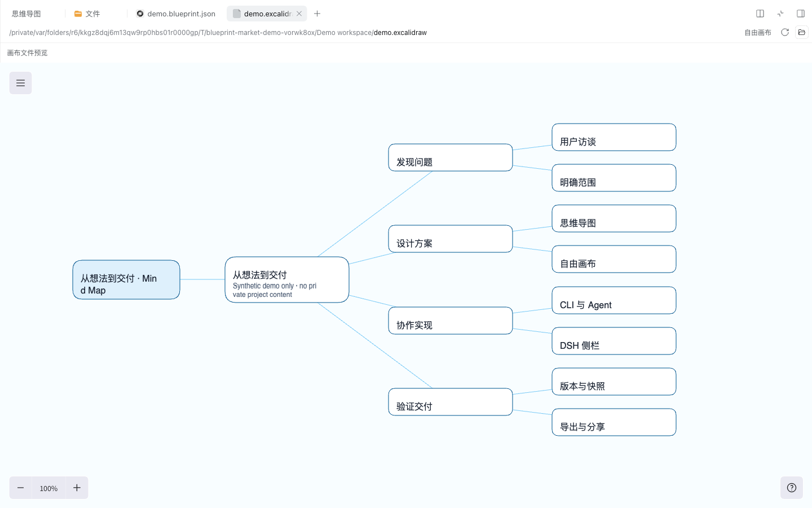812x508 pixels.
Task: Click the demo.excalidraw file name in the path
Action: point(400,33)
